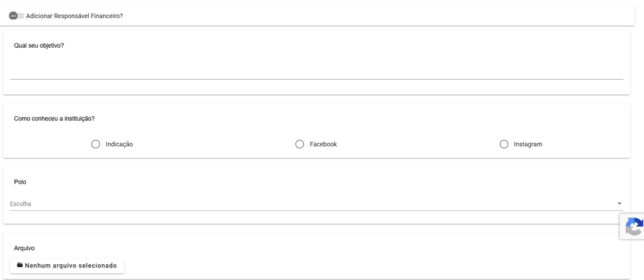Choose the Facebook radio circle
Viewport: 644px width, 280px height.
coord(300,144)
